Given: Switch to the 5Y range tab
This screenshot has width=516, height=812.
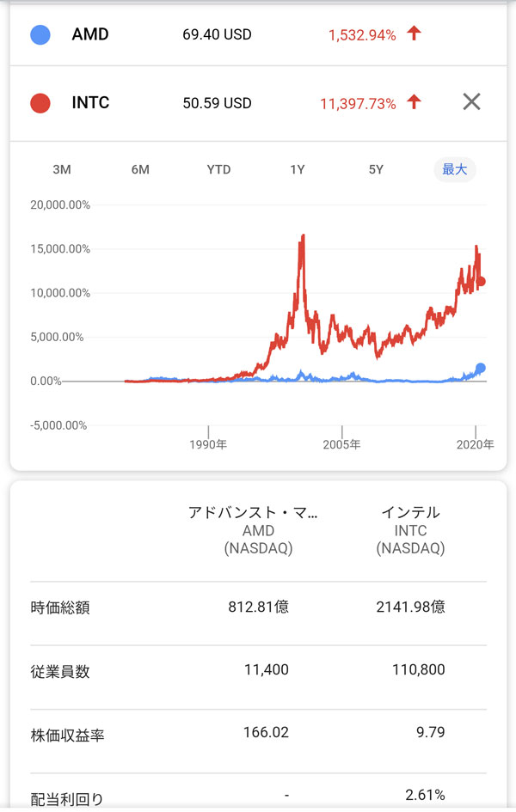Looking at the screenshot, I should point(376,169).
